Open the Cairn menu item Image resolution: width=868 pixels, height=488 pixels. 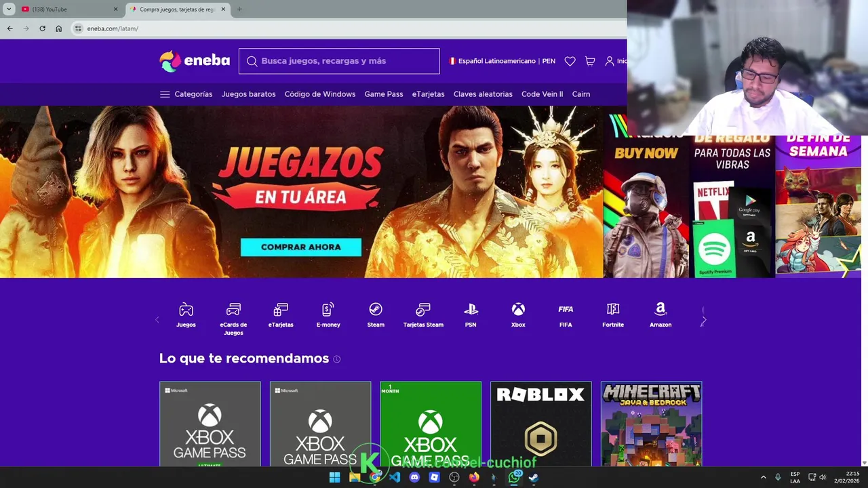click(x=581, y=94)
